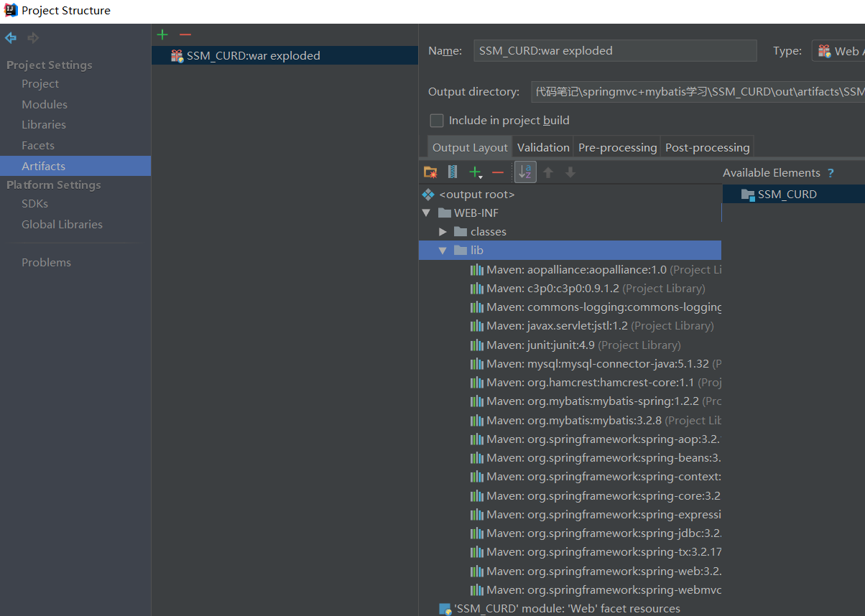The image size is (865, 616).
Task: Collapse the lib folder node
Action: 443,251
